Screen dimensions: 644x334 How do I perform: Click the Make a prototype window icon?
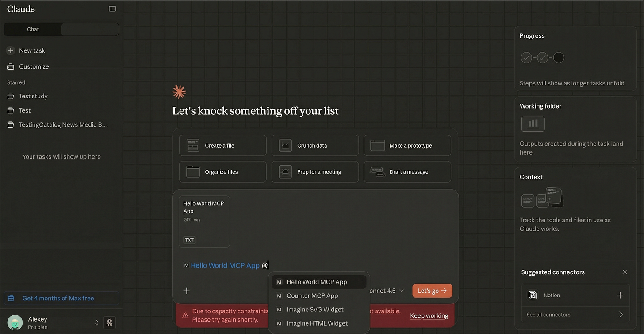point(377,145)
